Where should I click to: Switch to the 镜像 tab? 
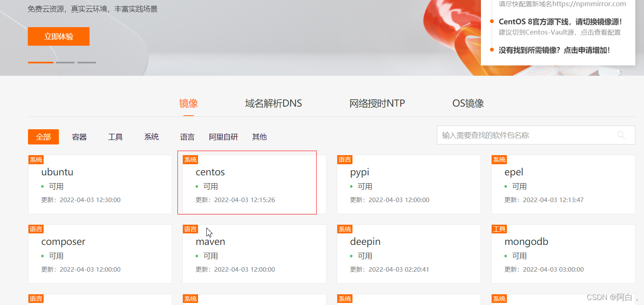click(189, 103)
